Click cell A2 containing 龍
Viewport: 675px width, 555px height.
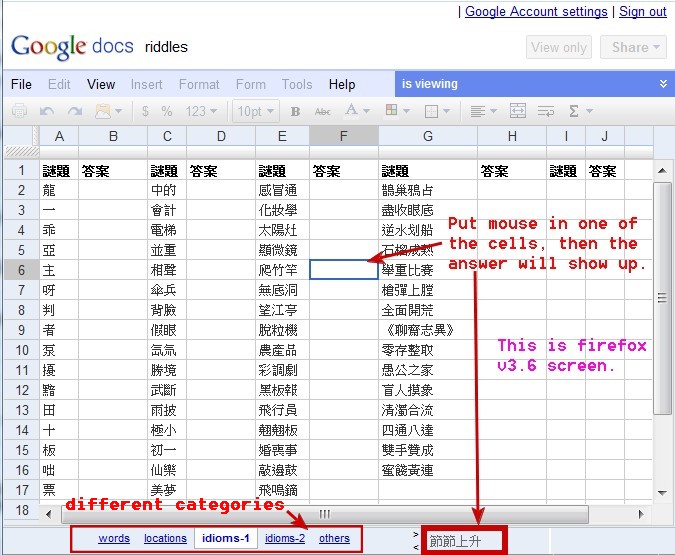[x=59, y=190]
